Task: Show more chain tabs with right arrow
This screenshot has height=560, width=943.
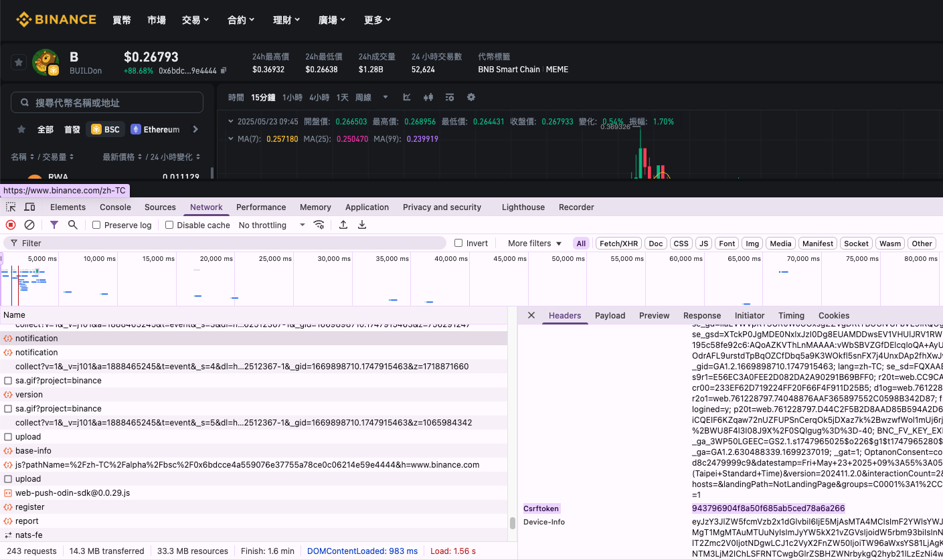Action: pyautogui.click(x=195, y=129)
